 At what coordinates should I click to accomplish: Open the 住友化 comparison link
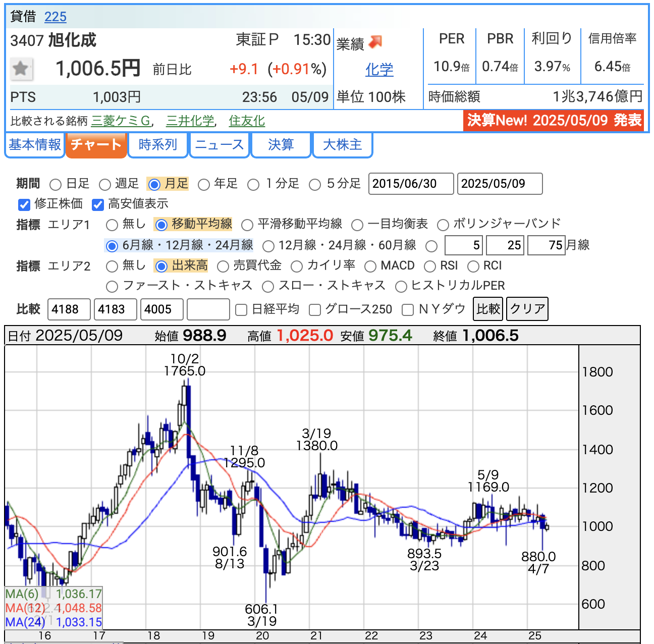tap(247, 121)
